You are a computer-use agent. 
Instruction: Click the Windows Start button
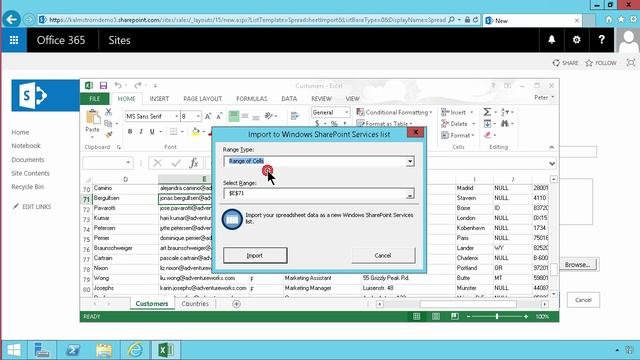pyautogui.click(x=14, y=350)
